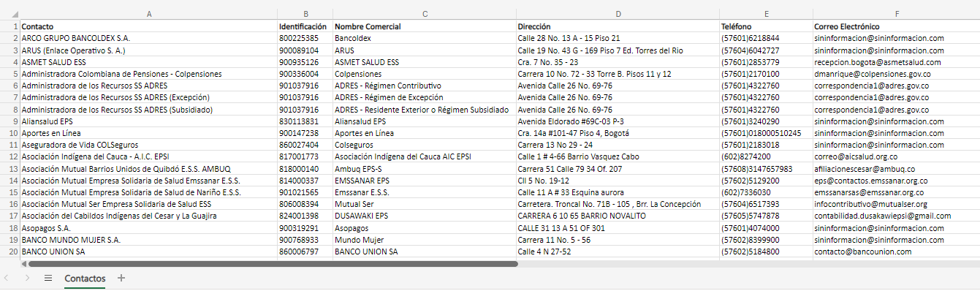Switch to the Contactos sheet tab

(x=85, y=279)
